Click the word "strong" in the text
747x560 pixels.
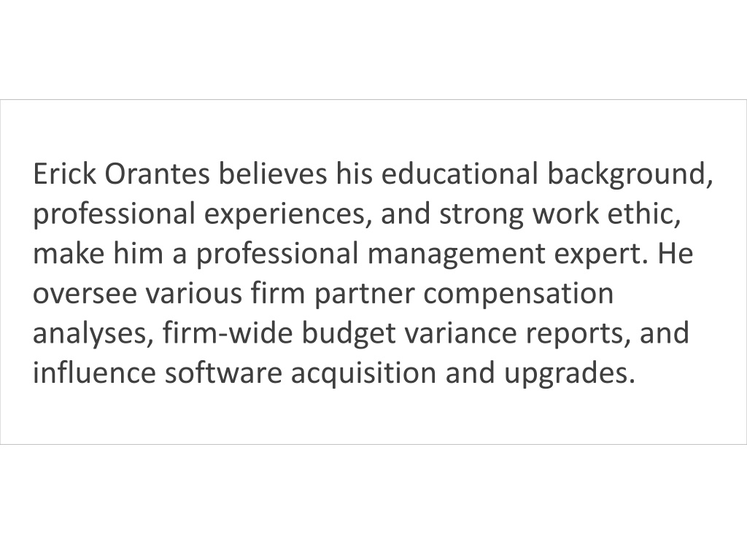click(481, 215)
